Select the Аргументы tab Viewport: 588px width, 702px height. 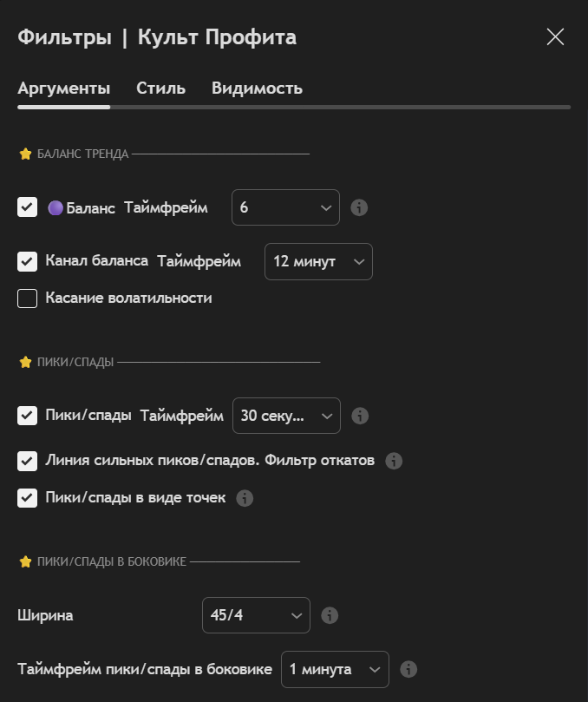tap(63, 89)
